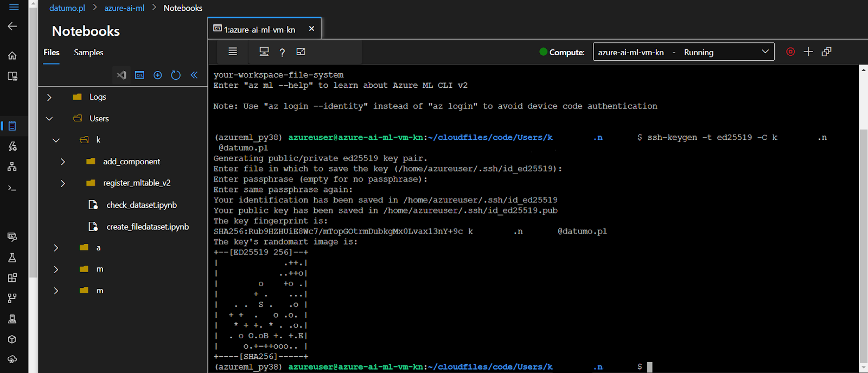868x373 pixels.
Task: Open check_dataset.ipynb notebook
Action: point(142,205)
